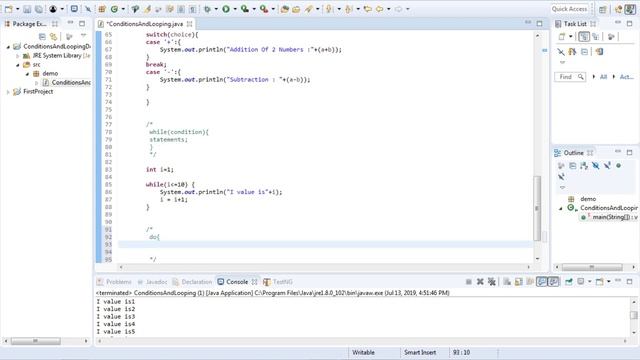Toggle Word Wrap in Console

pyautogui.click(x=530, y=282)
